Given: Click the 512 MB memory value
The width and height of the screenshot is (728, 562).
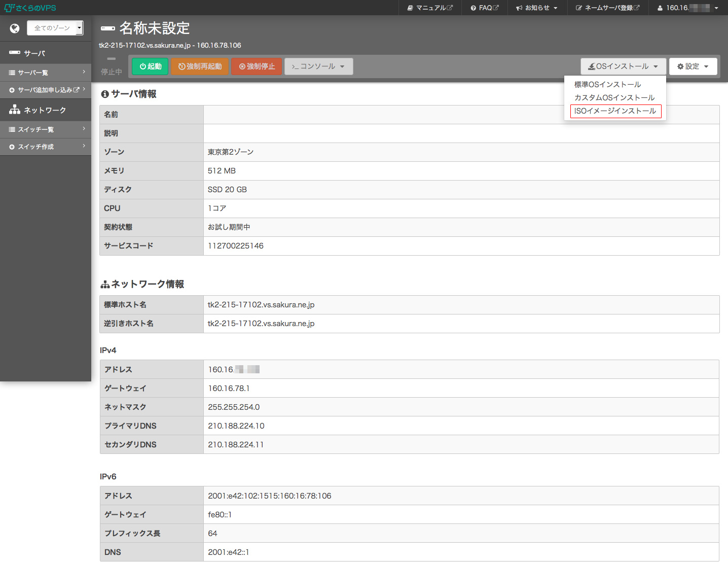Looking at the screenshot, I should [x=222, y=171].
